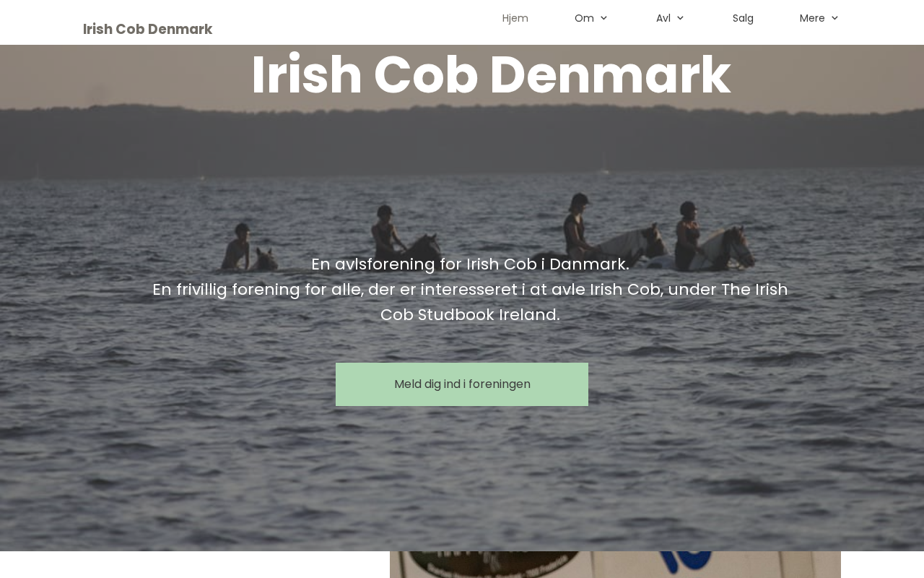The height and width of the screenshot is (578, 924).
Task: Select the Om menu label
Action: 584,18
